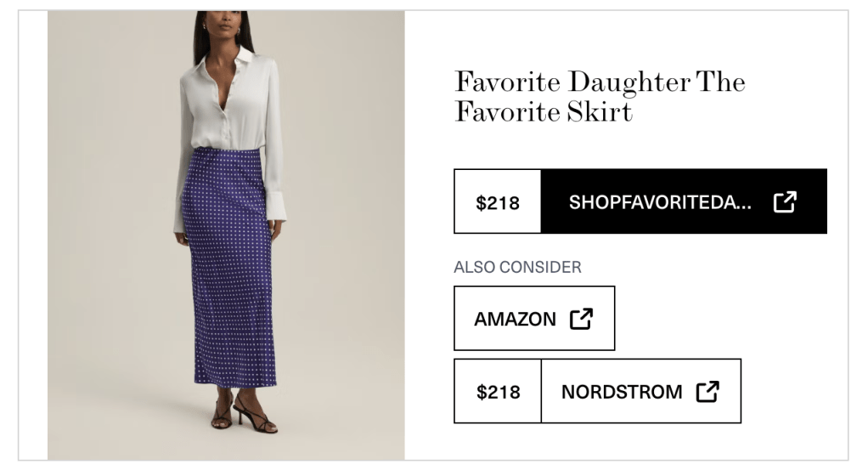Image resolution: width=868 pixels, height=476 pixels.
Task: Open the AMAZON retailer button
Action: click(516, 319)
